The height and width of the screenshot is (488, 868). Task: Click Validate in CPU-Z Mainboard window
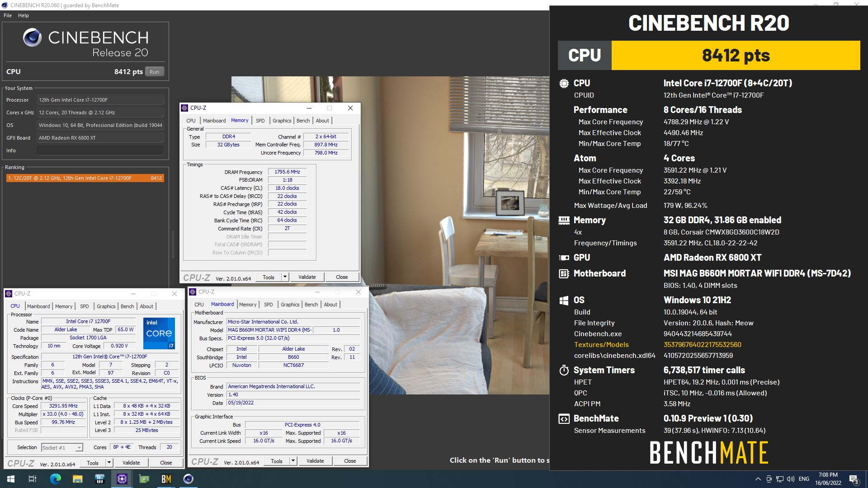pyautogui.click(x=315, y=461)
